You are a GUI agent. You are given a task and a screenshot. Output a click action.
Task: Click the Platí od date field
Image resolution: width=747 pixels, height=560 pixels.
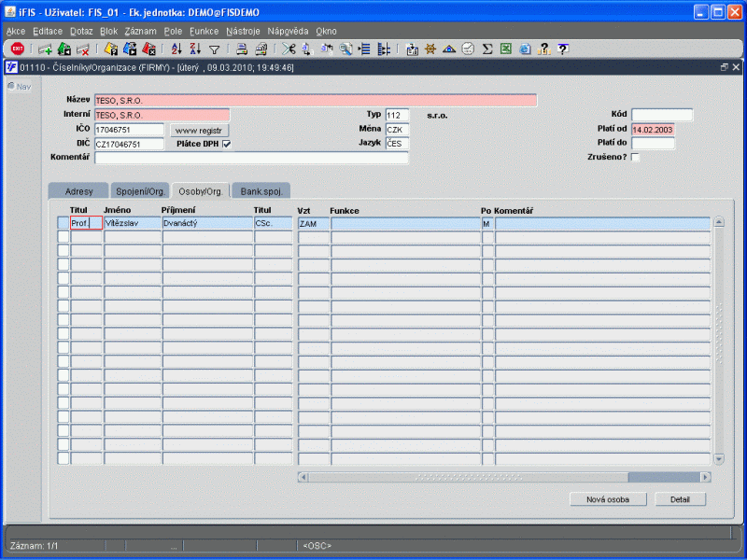tap(653, 130)
